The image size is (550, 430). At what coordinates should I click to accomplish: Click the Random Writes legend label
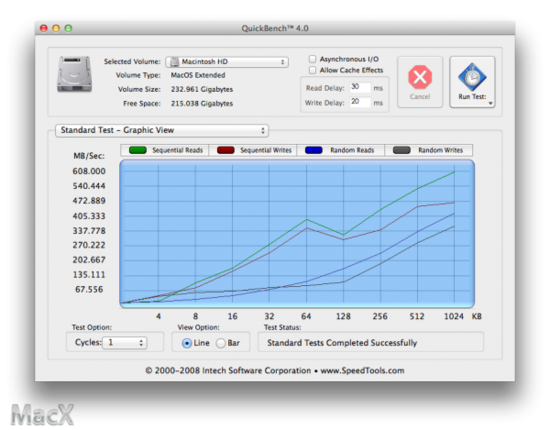(441, 150)
